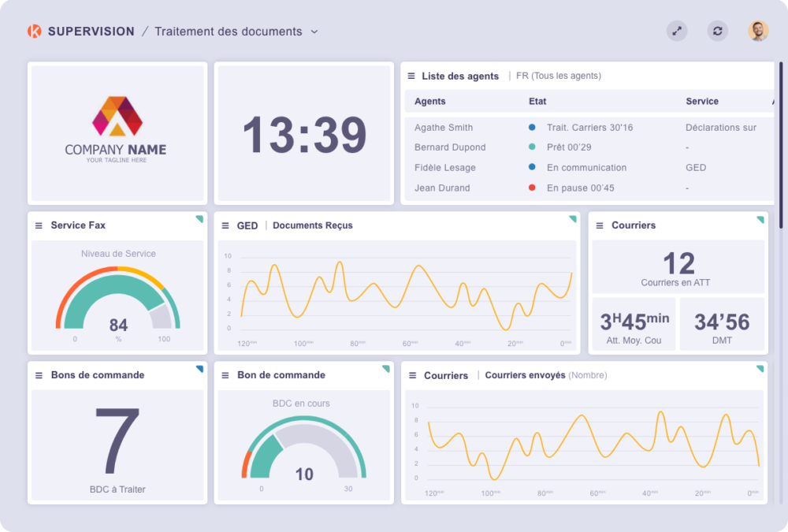The image size is (788, 532).
Task: Open Courriers envoyés widget menu icon
Action: point(413,376)
